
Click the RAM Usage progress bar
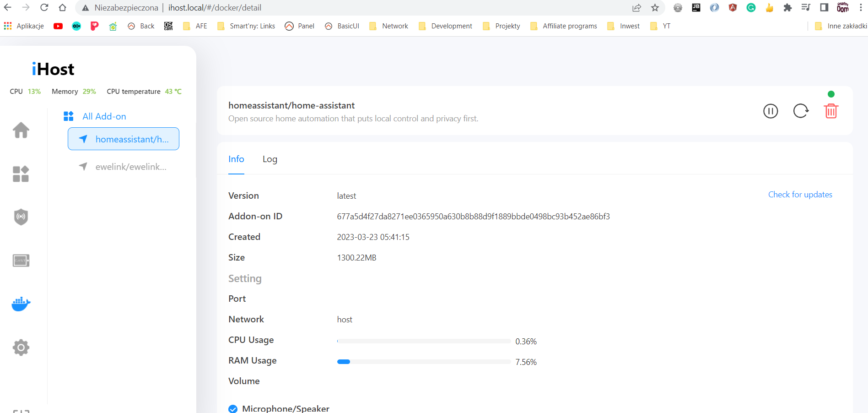424,362
